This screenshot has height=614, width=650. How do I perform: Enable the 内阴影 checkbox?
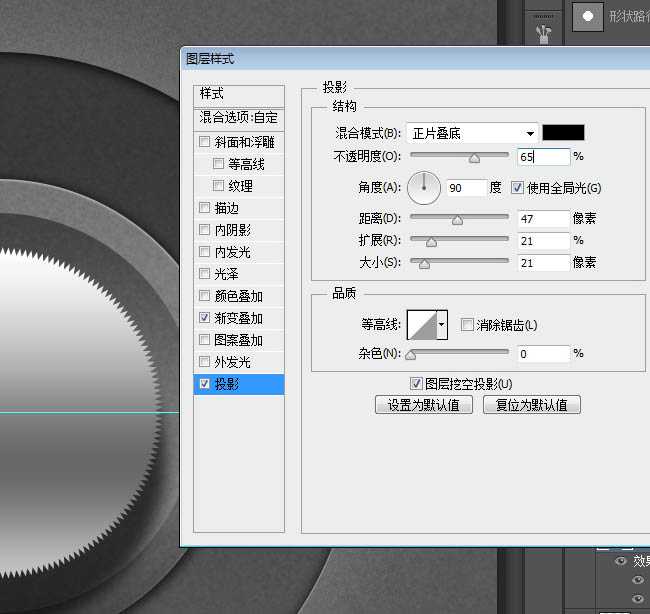click(x=204, y=229)
